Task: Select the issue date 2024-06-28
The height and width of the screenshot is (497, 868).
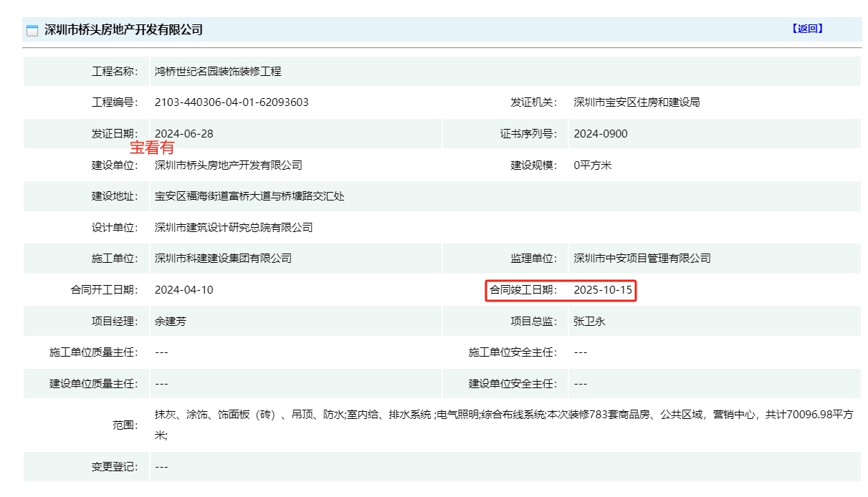Action: tap(183, 134)
